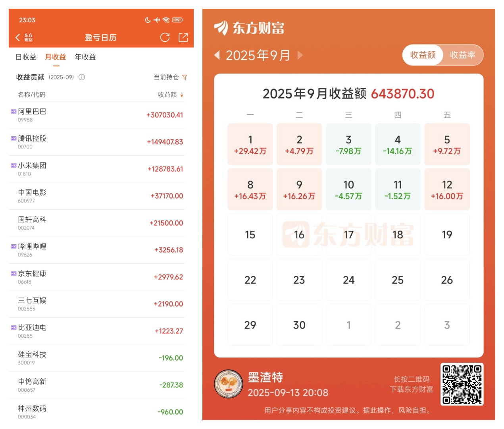Viewport: 504px width, 429px height.
Task: Tap the HK badge beside 阿里巴巴
Action: point(13,112)
